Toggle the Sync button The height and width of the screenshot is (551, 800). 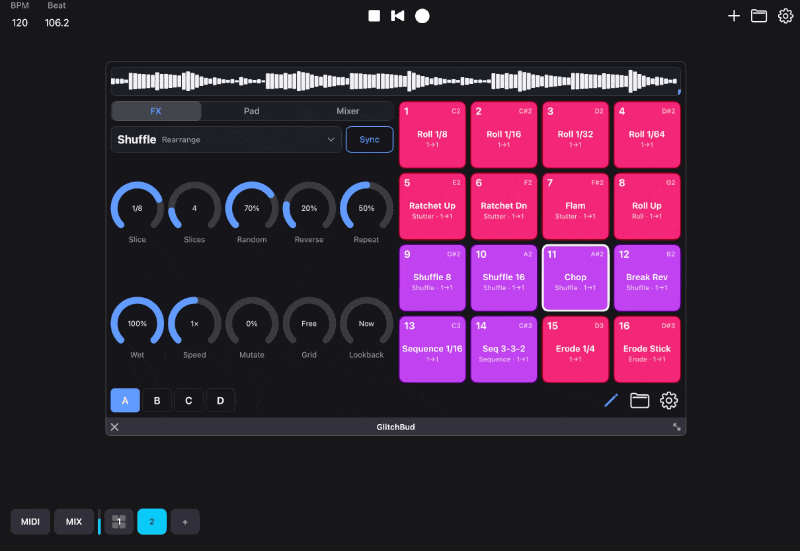[x=369, y=139]
